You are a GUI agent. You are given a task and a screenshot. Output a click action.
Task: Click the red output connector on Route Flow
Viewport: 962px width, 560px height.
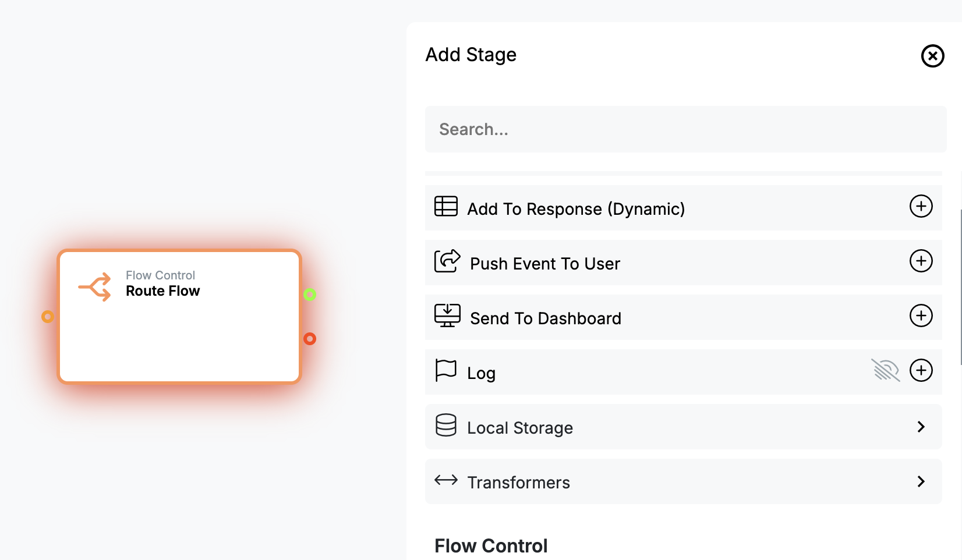310,339
